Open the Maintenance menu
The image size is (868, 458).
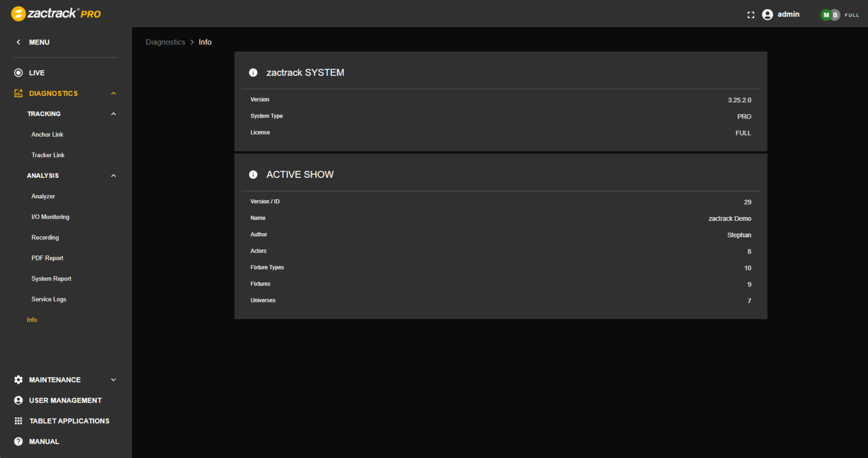(55, 380)
